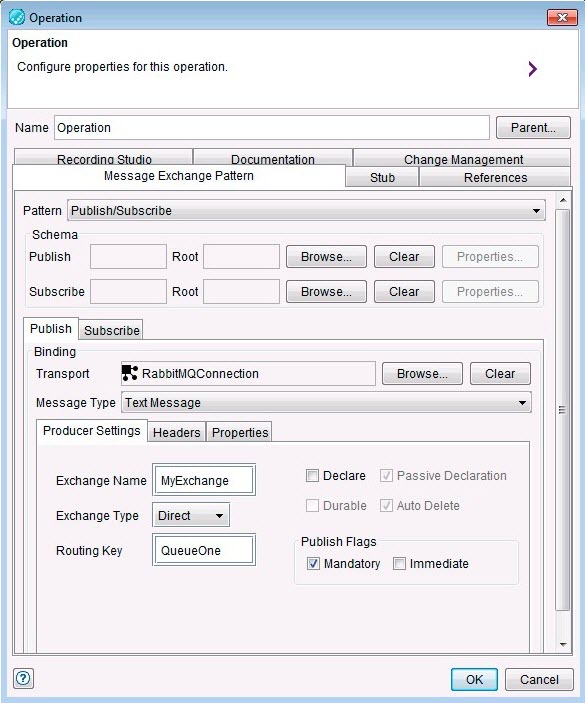The width and height of the screenshot is (585, 703).
Task: Select the Publish binding tab
Action: coord(51,329)
